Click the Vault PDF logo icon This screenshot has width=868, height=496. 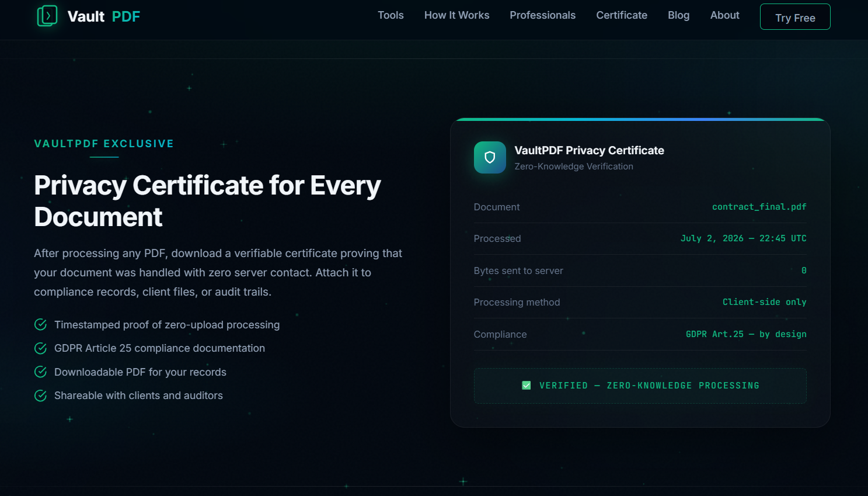coord(47,16)
